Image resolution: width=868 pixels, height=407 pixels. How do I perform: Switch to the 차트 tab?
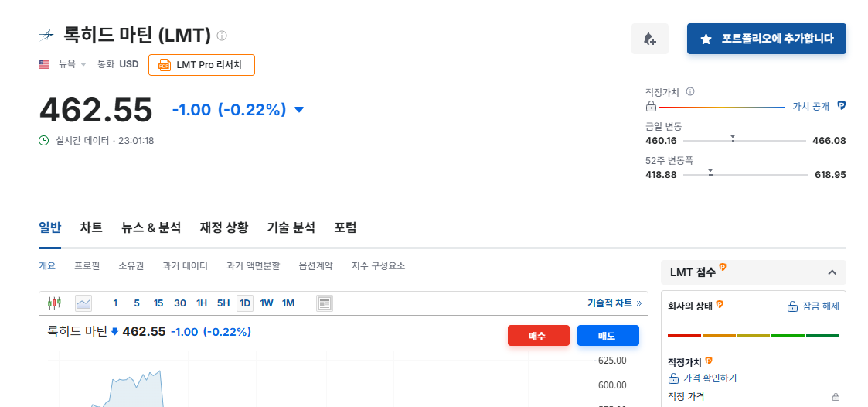pos(91,227)
